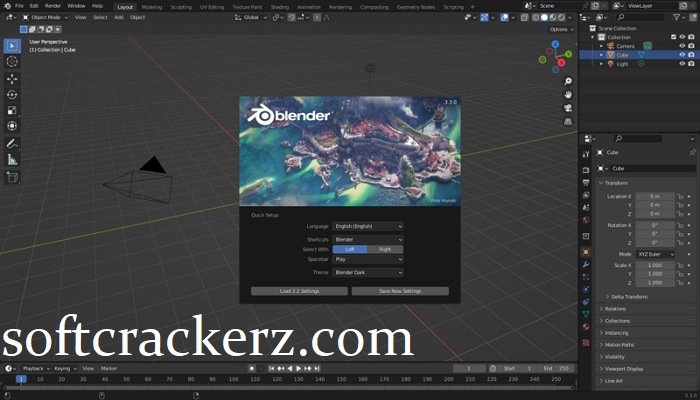Open the Language dropdown
The height and width of the screenshot is (400, 700).
point(368,226)
